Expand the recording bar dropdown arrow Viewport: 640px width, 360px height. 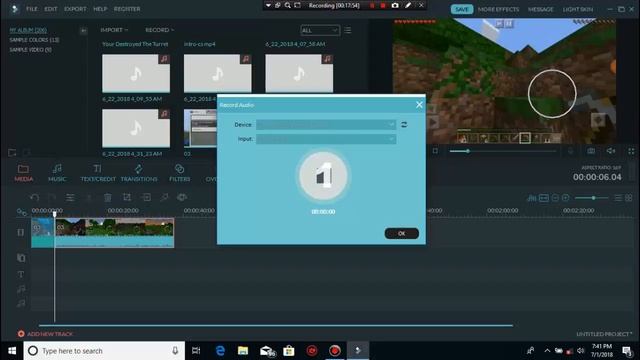coord(268,5)
